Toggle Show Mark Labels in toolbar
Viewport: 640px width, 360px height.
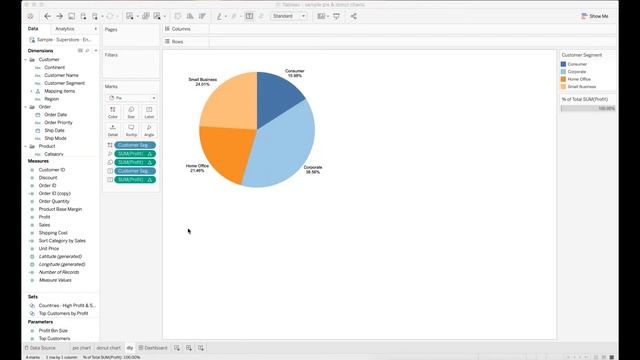coord(249,16)
